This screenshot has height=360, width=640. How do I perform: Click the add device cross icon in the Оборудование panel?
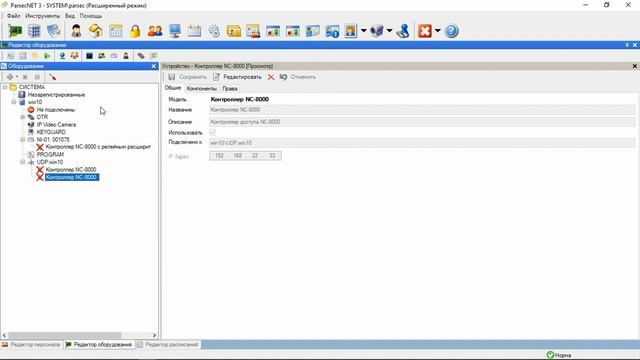pyautogui.click(x=10, y=77)
